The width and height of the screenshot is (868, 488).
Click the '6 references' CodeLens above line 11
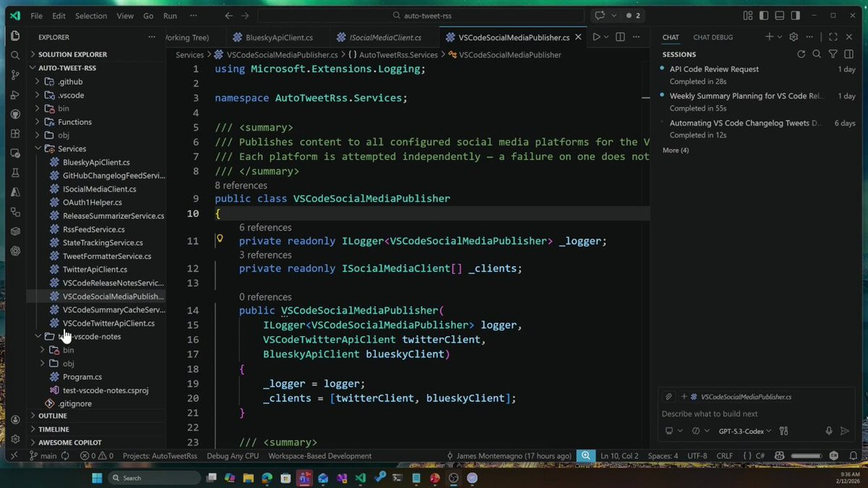265,228
